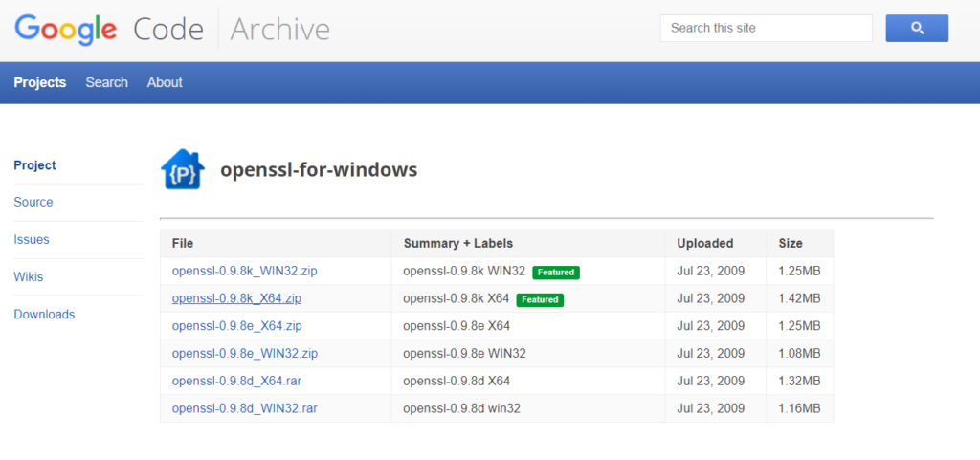
Task: Open the Projects nav item
Action: pyautogui.click(x=40, y=82)
